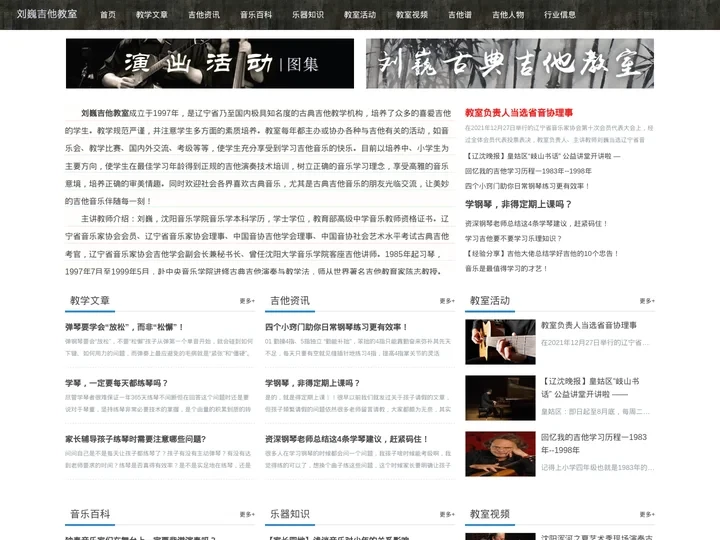
Task: Click 更多+ beside 吉他资讯 heading
Action: [447, 301]
